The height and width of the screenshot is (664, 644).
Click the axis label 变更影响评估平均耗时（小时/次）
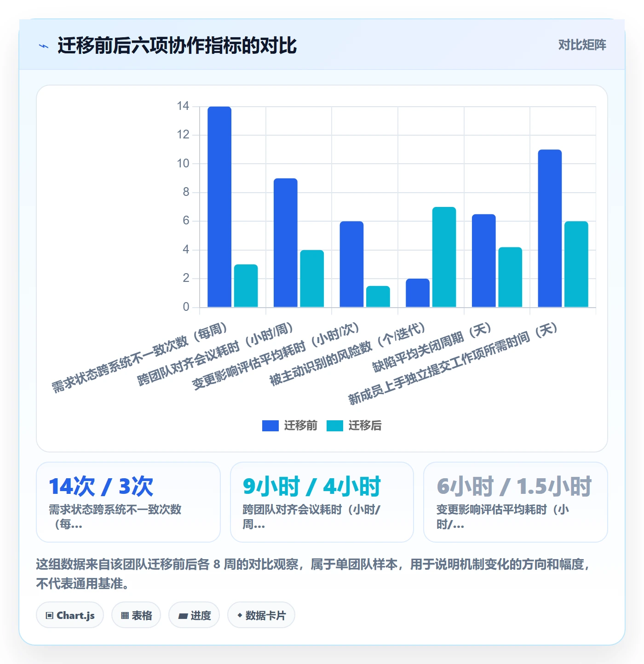pyautogui.click(x=276, y=356)
